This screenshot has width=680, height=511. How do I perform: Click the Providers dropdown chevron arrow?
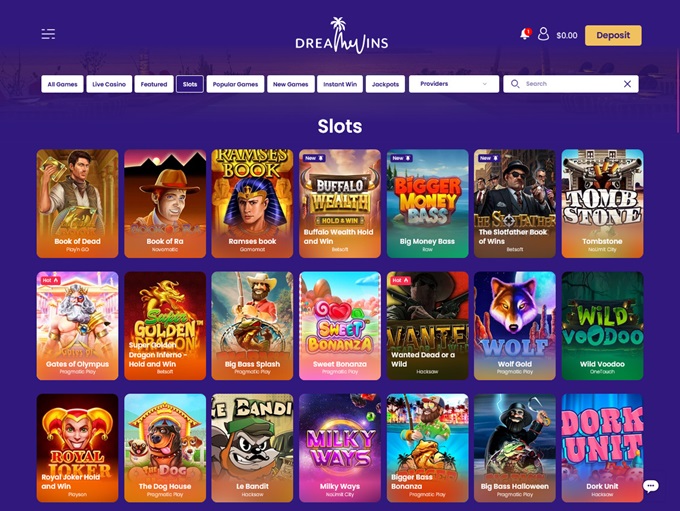coord(485,84)
